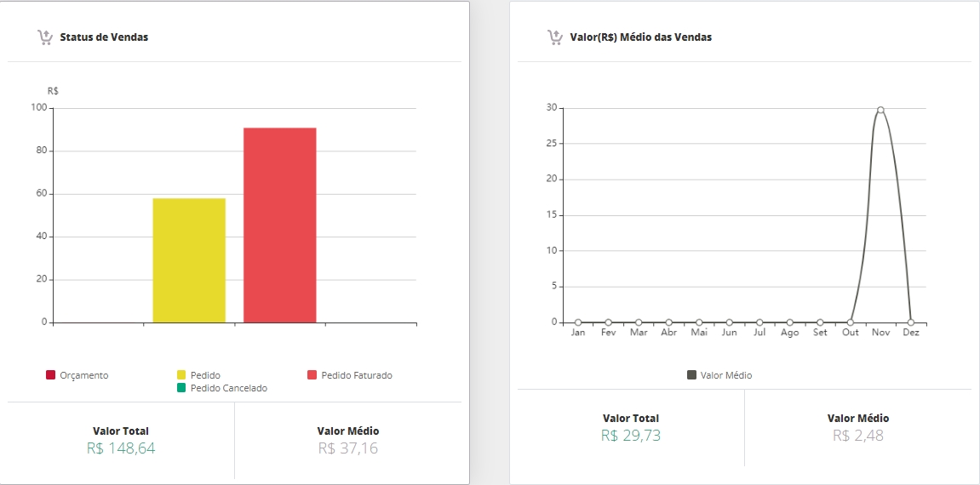980x485 pixels.
Task: Select the red Pedido Faturado bar
Action: pyautogui.click(x=280, y=225)
